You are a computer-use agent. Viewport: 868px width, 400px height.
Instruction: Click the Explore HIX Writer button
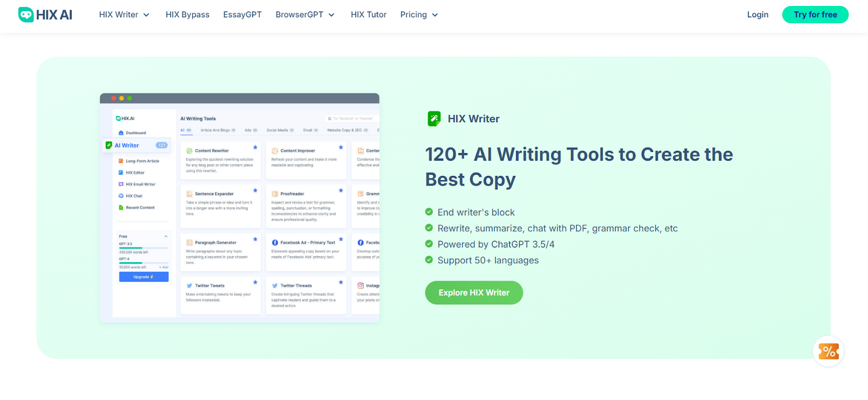click(x=474, y=293)
